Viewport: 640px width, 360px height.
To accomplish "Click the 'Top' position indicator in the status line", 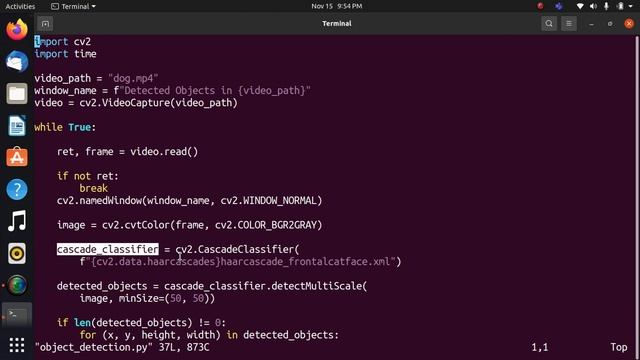I will [x=619, y=347].
